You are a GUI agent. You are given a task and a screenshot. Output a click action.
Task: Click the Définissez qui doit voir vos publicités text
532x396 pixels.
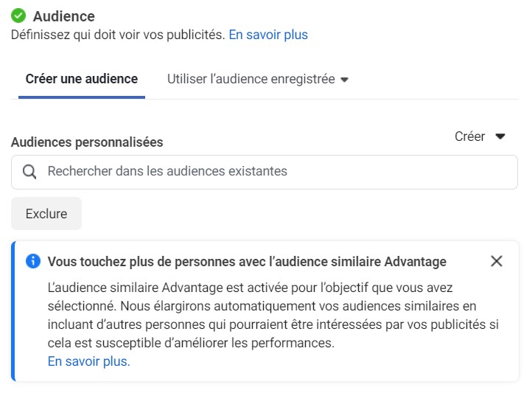118,35
